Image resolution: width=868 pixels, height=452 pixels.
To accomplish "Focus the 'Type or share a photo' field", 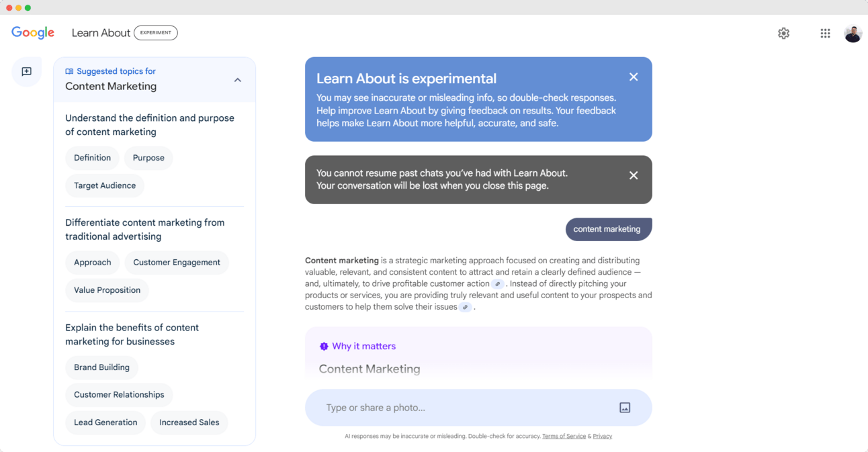I will click(x=478, y=408).
